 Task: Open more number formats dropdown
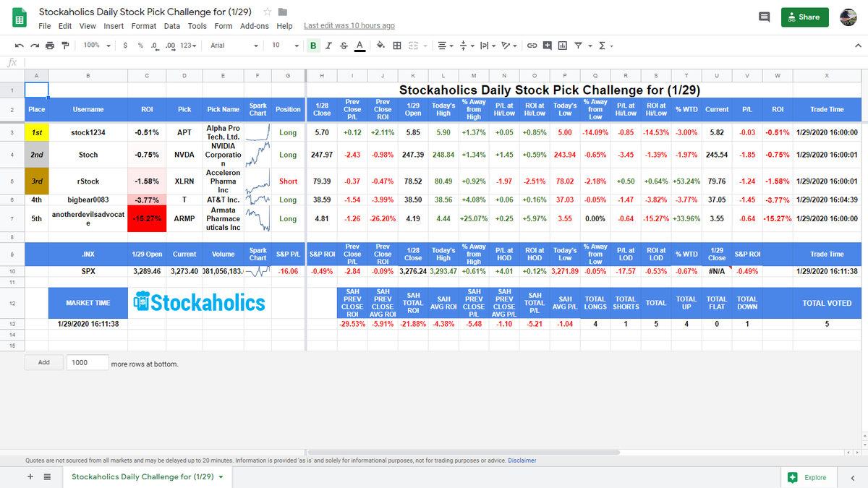click(x=187, y=46)
